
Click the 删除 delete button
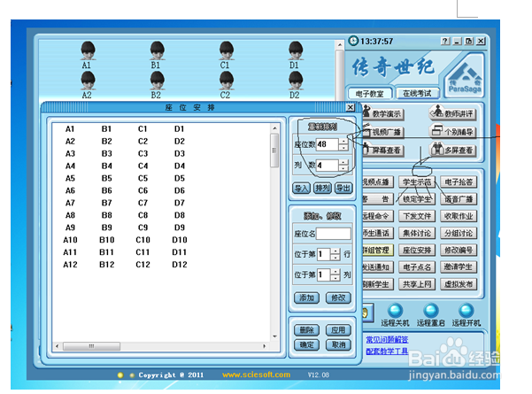(x=306, y=330)
